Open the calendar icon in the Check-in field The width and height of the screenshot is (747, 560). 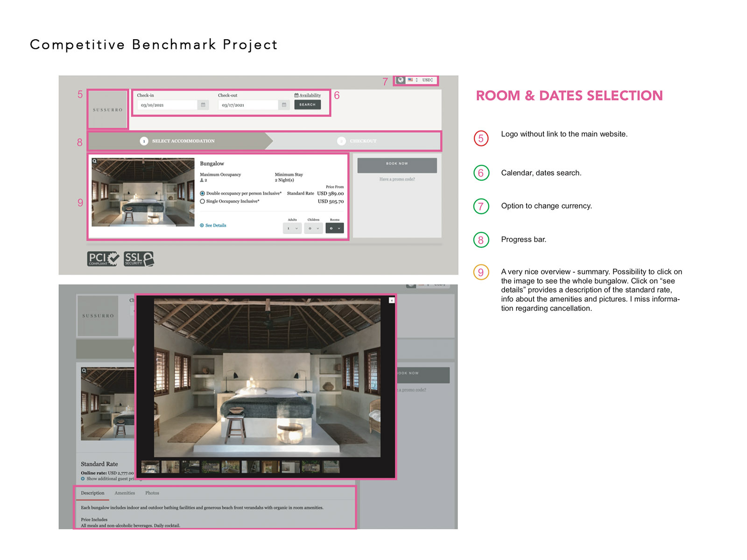203,105
